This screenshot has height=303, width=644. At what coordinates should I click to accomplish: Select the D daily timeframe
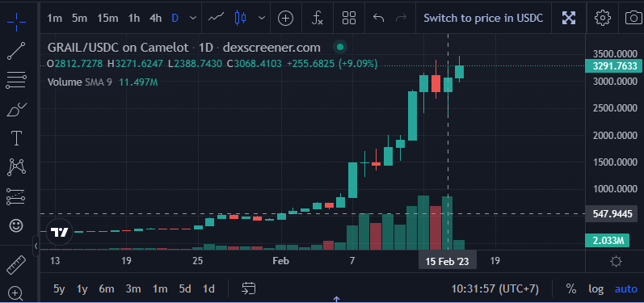point(175,18)
